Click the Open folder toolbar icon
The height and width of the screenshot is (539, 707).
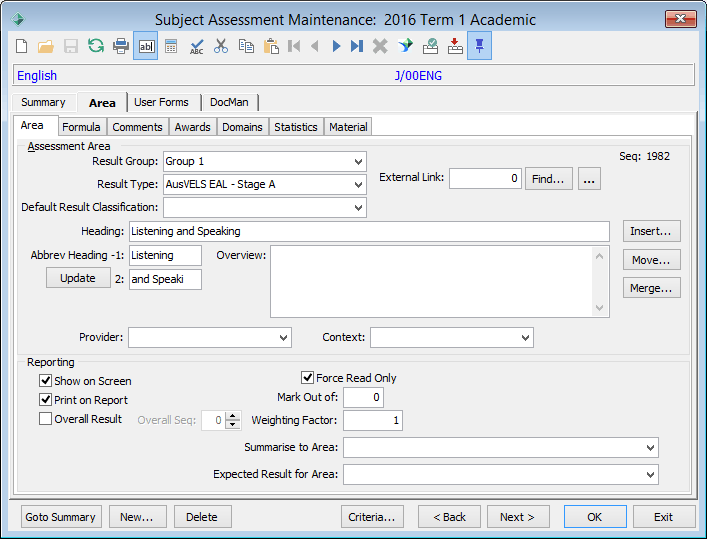(x=46, y=46)
